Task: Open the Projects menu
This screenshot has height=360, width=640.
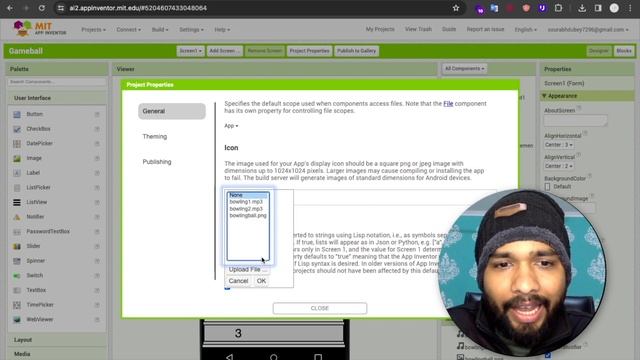Action: pos(93,30)
